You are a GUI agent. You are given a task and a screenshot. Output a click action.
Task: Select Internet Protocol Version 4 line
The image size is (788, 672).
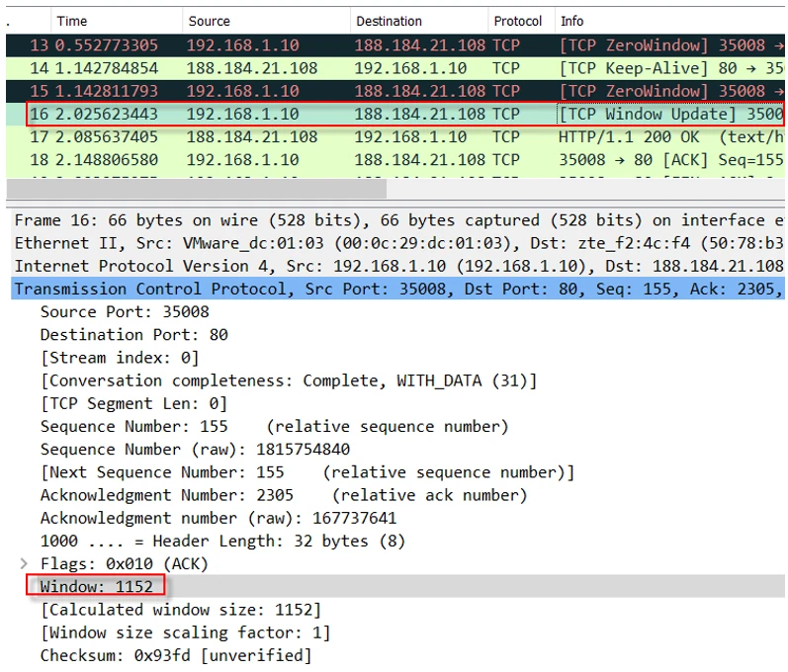click(x=395, y=266)
